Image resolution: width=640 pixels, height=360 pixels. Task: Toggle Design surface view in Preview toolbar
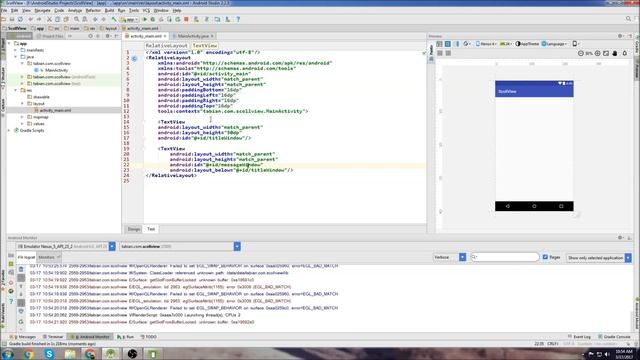point(439,44)
